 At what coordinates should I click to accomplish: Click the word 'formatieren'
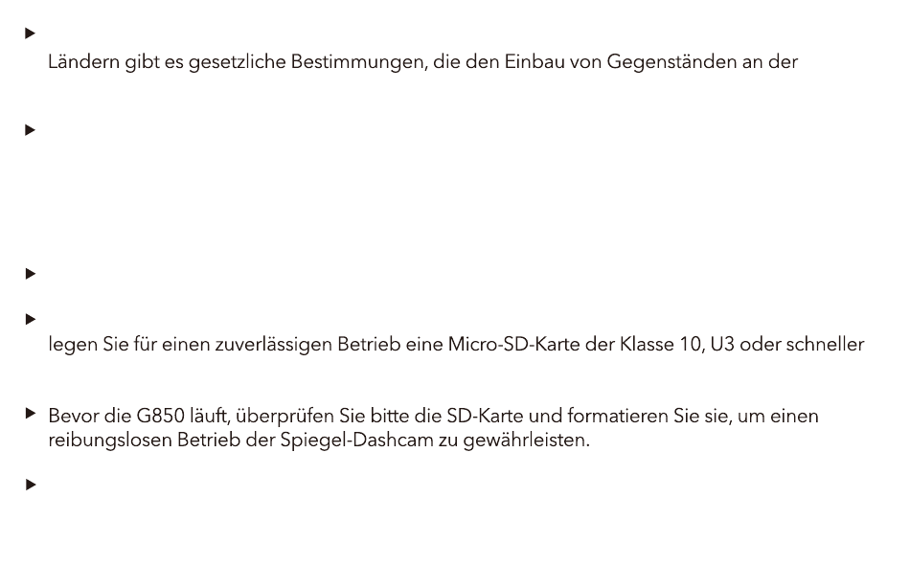click(x=618, y=417)
